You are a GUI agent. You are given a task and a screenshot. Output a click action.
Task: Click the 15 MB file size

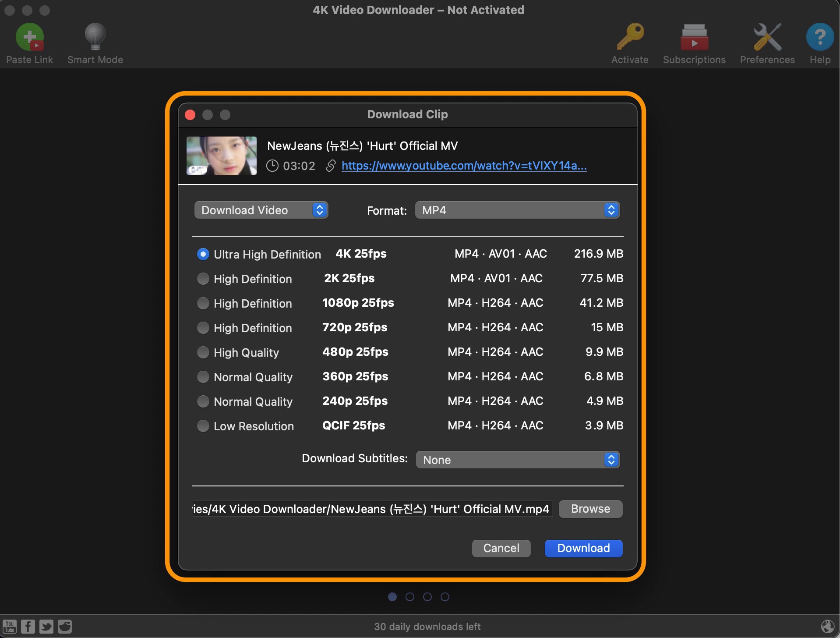pos(607,327)
